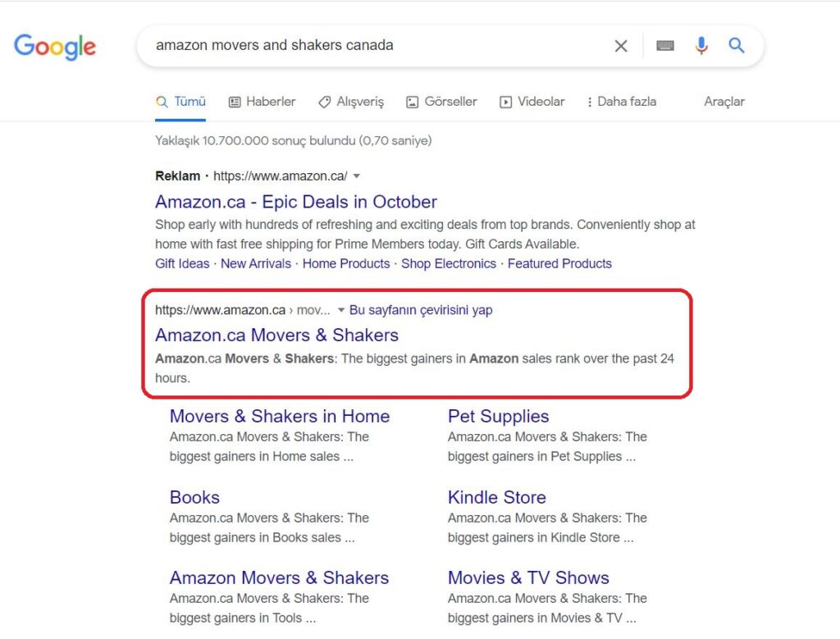Expand the ad URL dropdown arrow
The height and width of the screenshot is (639, 840).
click(x=357, y=176)
